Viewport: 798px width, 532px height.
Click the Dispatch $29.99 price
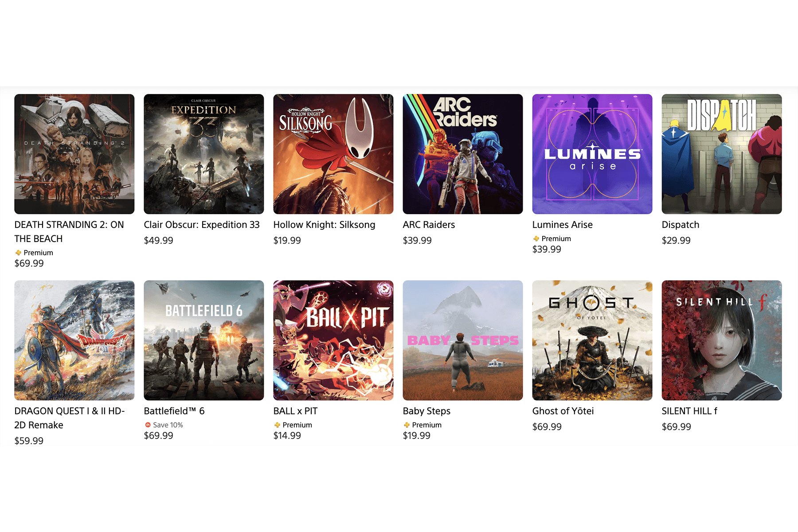[676, 240]
